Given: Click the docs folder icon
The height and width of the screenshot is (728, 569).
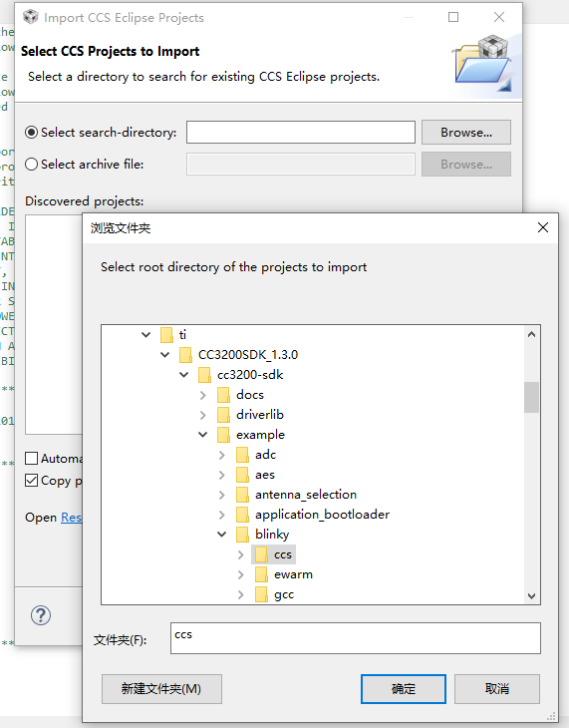Looking at the screenshot, I should tap(223, 395).
